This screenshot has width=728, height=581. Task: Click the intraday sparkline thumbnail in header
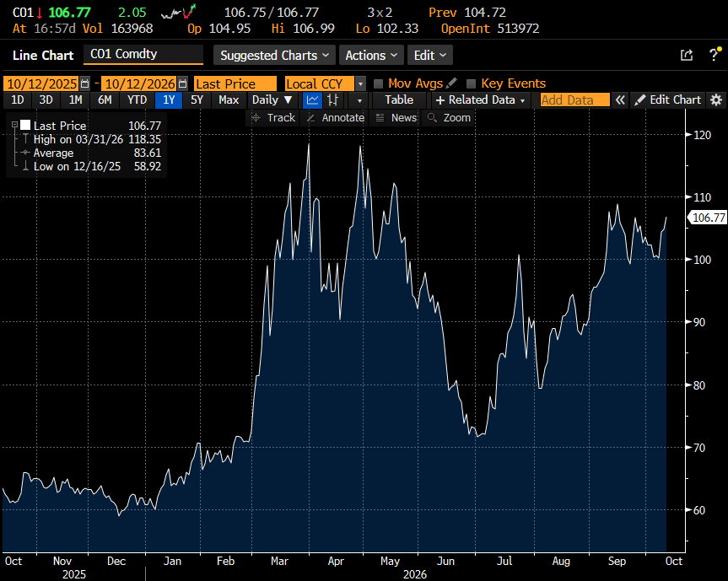tap(178, 12)
